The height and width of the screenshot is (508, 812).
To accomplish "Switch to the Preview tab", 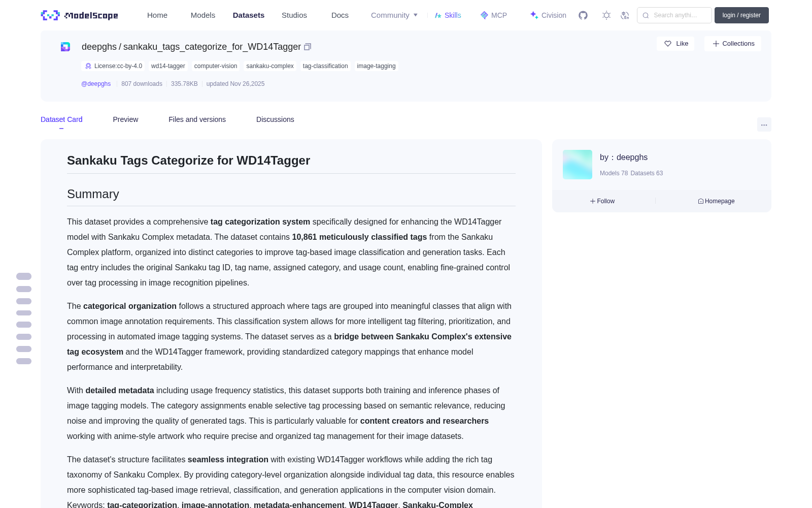I will pos(125,119).
